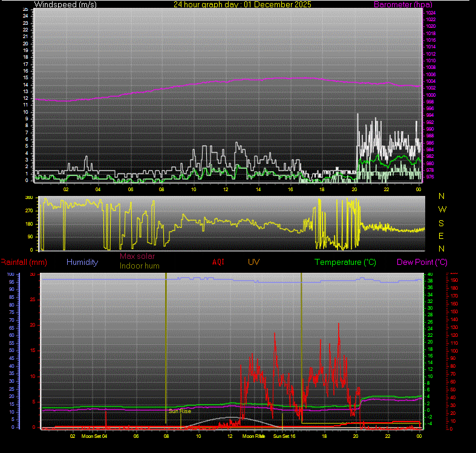This screenshot has height=453, width=476.
Task: Click the "15" value on the red rainfall scale
Action: [33, 350]
